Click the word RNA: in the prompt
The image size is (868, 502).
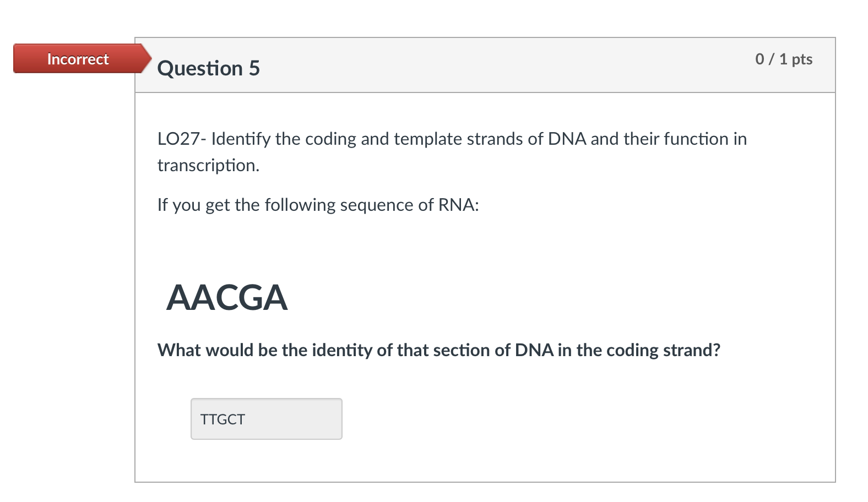tap(458, 205)
